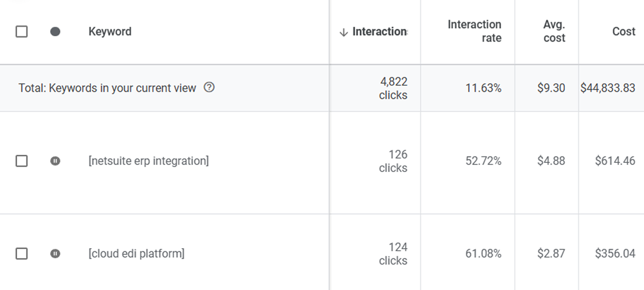Image resolution: width=644 pixels, height=290 pixels.
Task: Sort the table by Cost header
Action: (623, 32)
